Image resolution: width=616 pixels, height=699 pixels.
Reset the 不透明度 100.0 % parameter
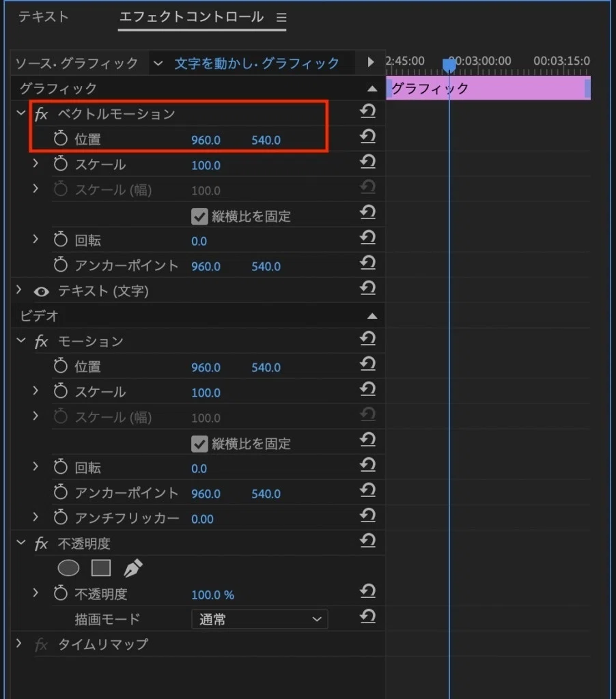click(x=368, y=594)
